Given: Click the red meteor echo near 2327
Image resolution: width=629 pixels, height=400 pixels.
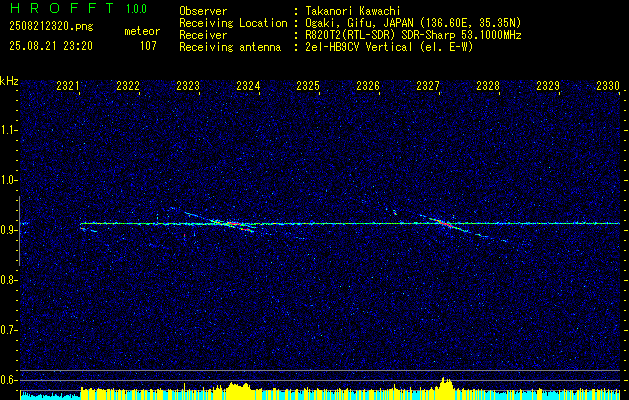Looking at the screenshot, I should (x=445, y=223).
